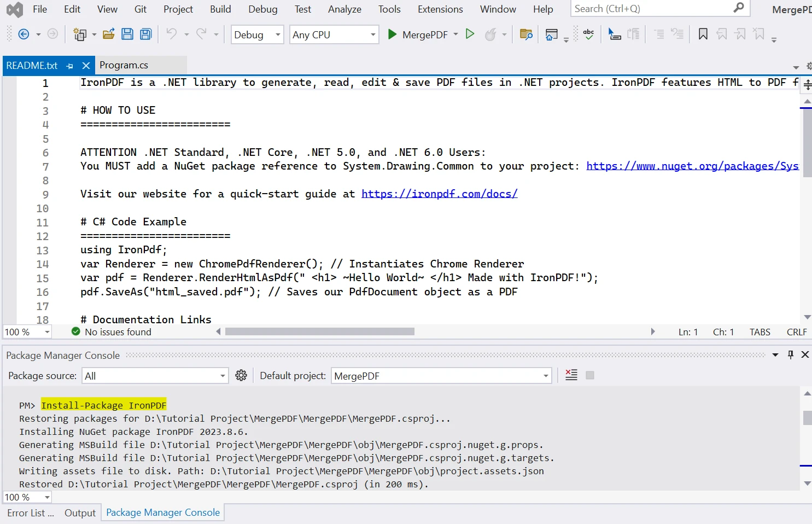The height and width of the screenshot is (524, 812).
Task: Switch to the Program.cs tab
Action: pos(124,65)
